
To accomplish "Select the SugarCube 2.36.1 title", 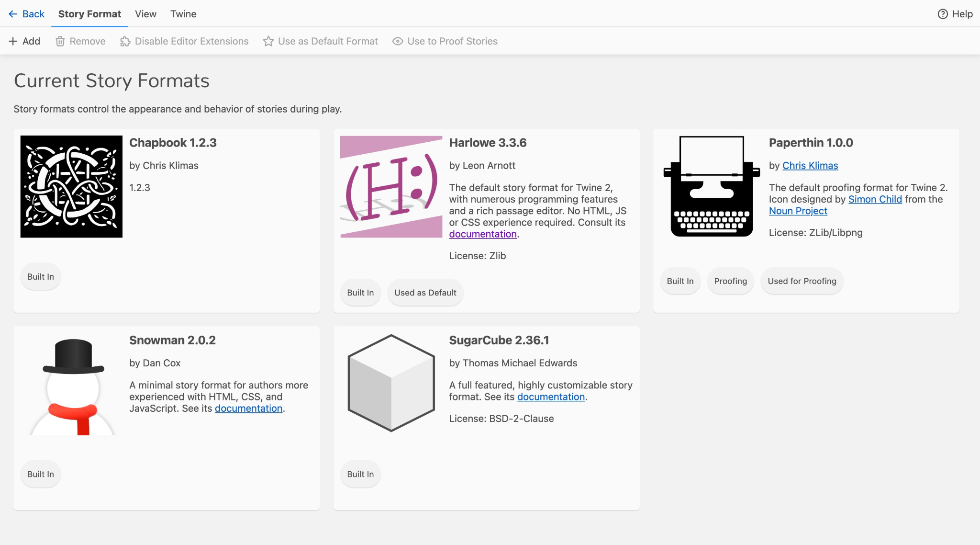I will point(499,340).
